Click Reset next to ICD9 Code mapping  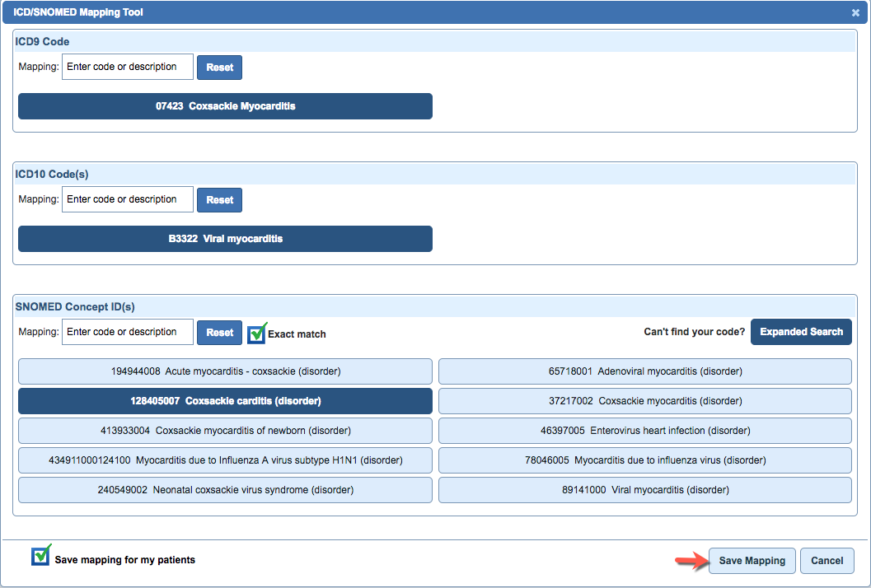click(219, 67)
